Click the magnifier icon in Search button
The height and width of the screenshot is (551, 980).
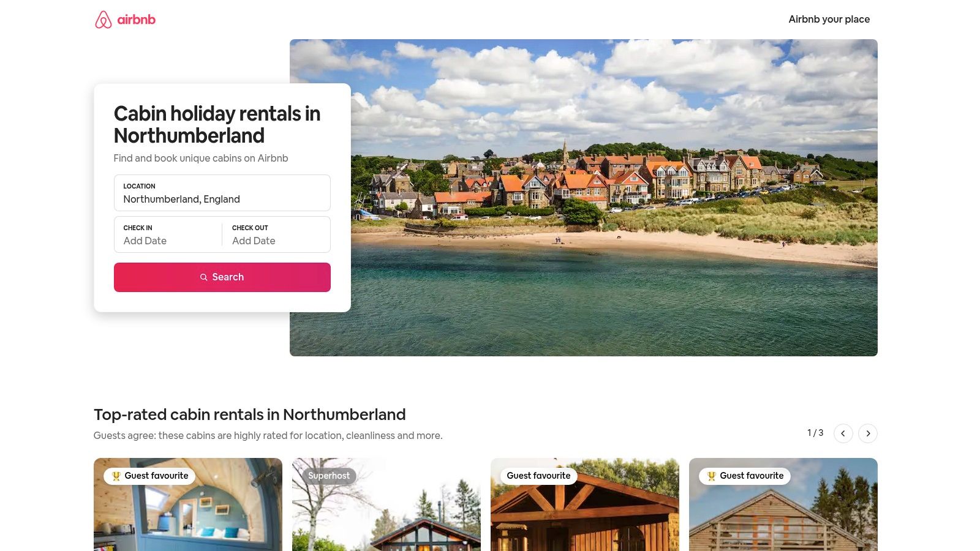tap(204, 277)
